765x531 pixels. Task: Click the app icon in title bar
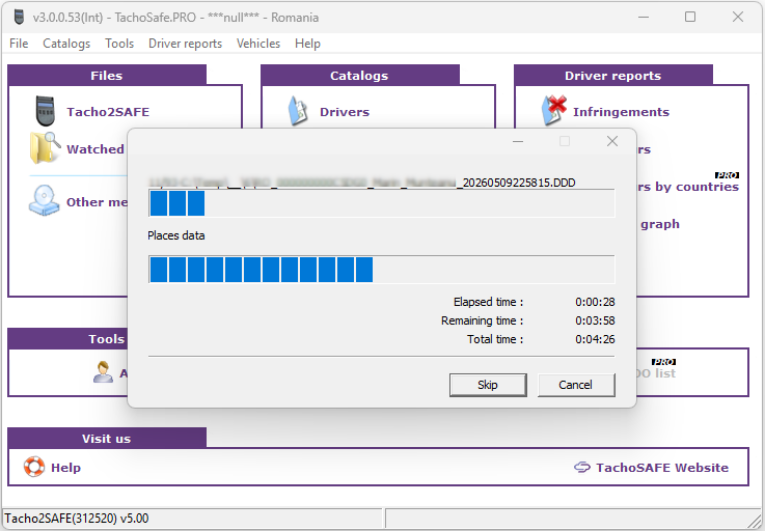[19, 17]
